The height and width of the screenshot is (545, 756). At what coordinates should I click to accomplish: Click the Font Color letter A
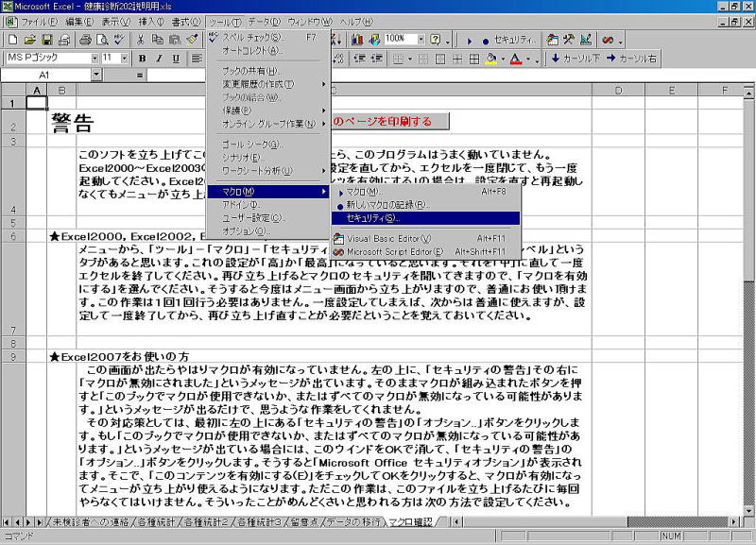(516, 60)
